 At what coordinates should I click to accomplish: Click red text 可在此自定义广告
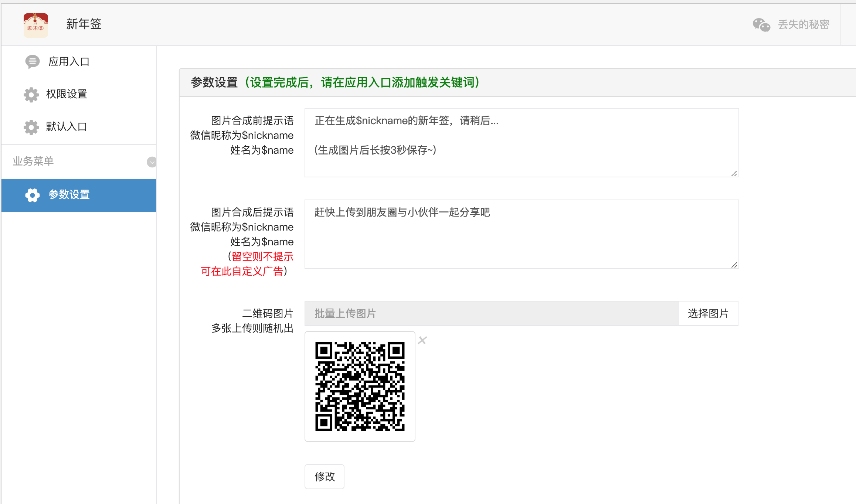[242, 271]
